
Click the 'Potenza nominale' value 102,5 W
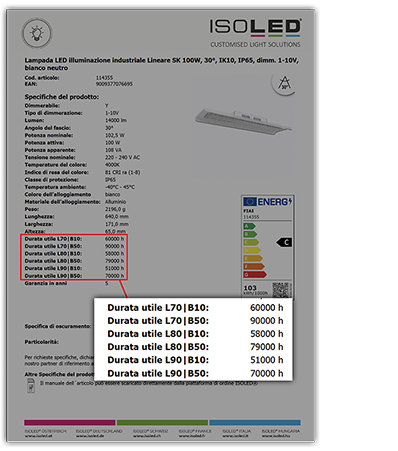tap(115, 135)
